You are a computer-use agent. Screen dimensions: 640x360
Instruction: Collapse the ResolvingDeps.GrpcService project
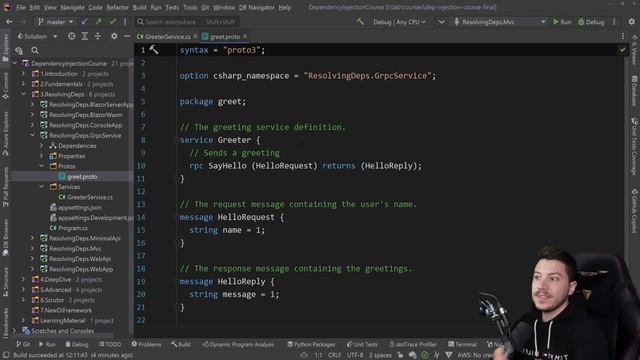(32, 135)
